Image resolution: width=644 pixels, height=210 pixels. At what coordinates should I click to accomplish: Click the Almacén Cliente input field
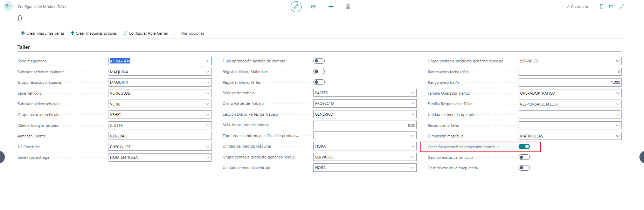point(160,136)
